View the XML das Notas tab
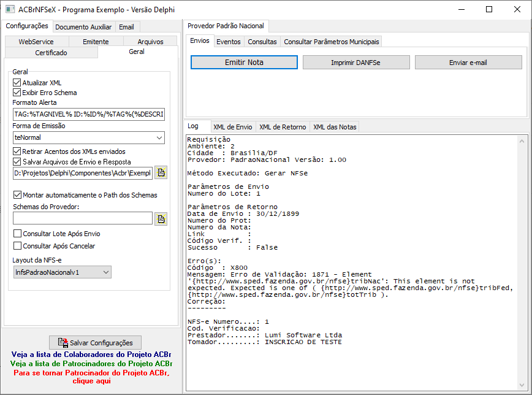 coord(335,127)
